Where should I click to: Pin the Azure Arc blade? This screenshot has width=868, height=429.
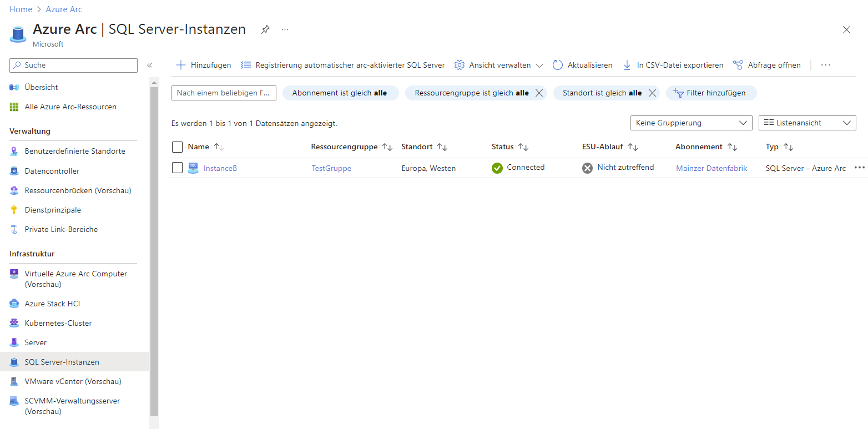click(265, 29)
